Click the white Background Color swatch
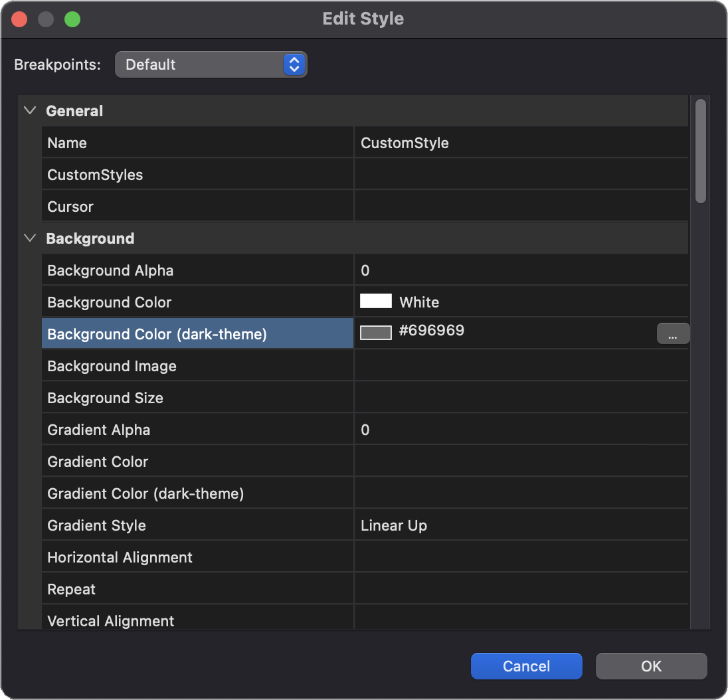Viewport: 728px width, 700px height. (x=376, y=302)
